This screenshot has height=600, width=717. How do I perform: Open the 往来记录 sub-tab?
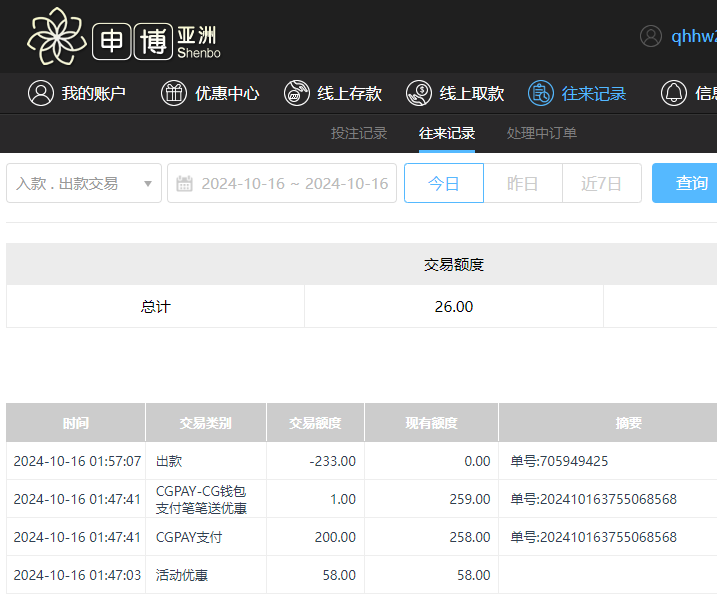point(447,133)
